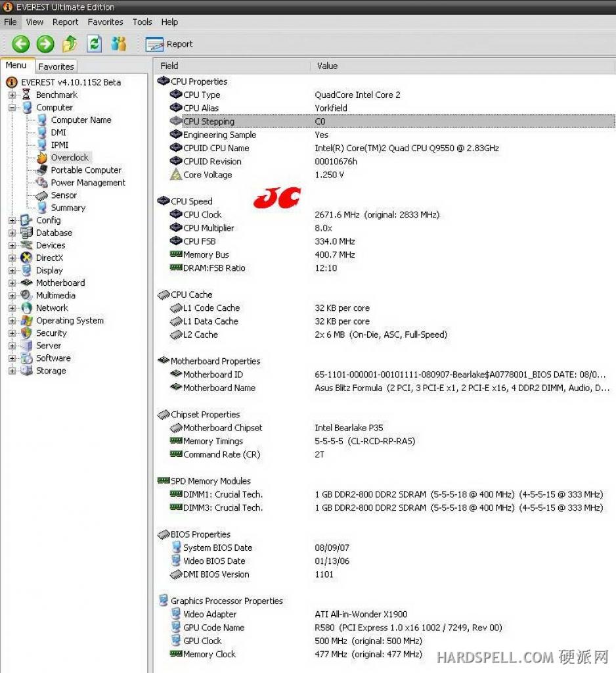
Task: Click the Value column header
Action: pyautogui.click(x=463, y=66)
